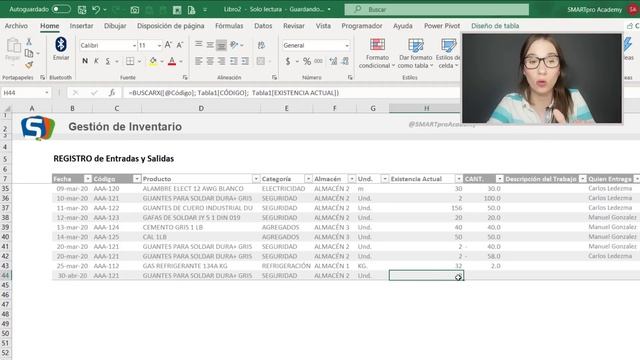Switch to the Fórmulas tab
Viewport: 640px width, 360px height.
coord(229,26)
